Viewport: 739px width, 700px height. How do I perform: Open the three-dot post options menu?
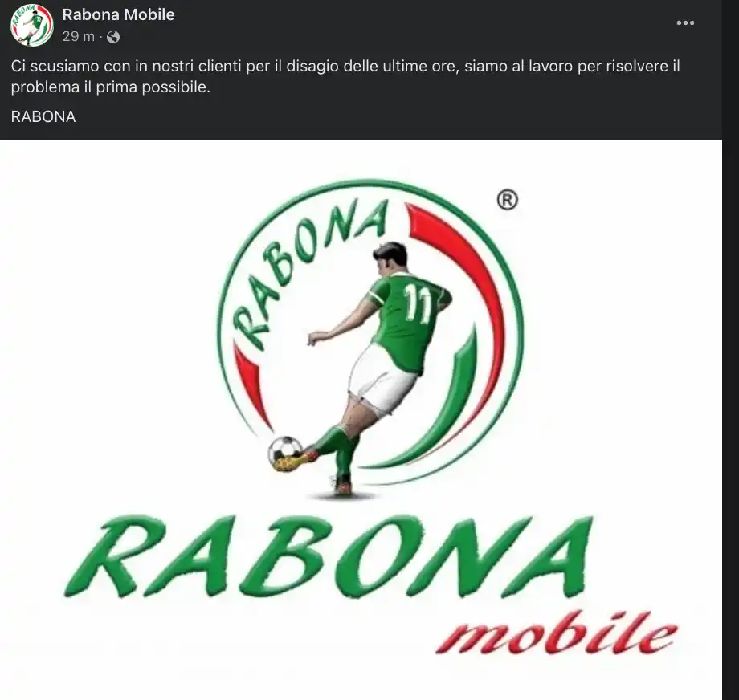685,22
